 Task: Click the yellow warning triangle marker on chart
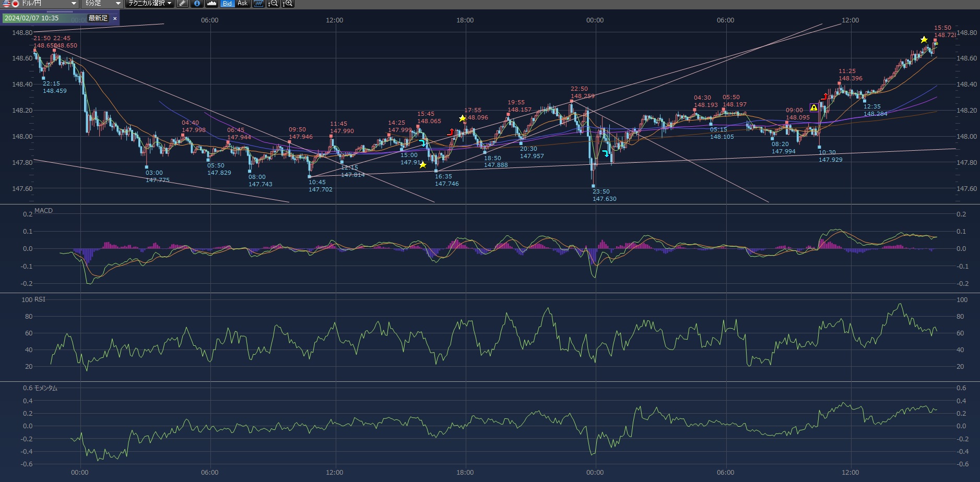pyautogui.click(x=813, y=107)
